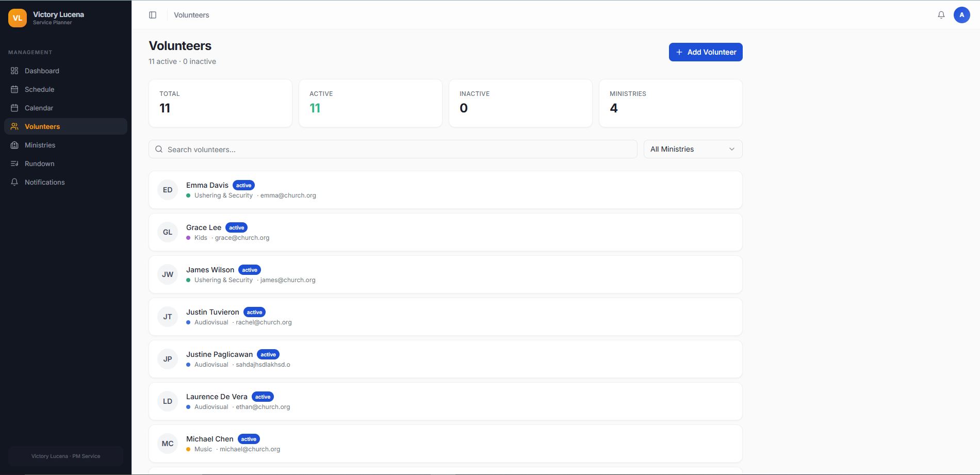Click the JW avatar for James Wilson
This screenshot has width=980, height=475.
point(168,274)
